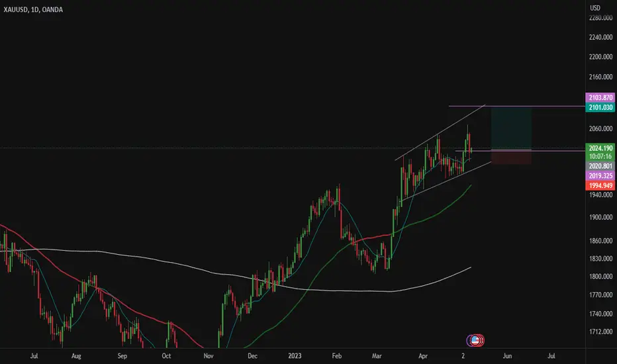Click the 2160.000 price axis label
The image size is (617, 364).
(600, 77)
